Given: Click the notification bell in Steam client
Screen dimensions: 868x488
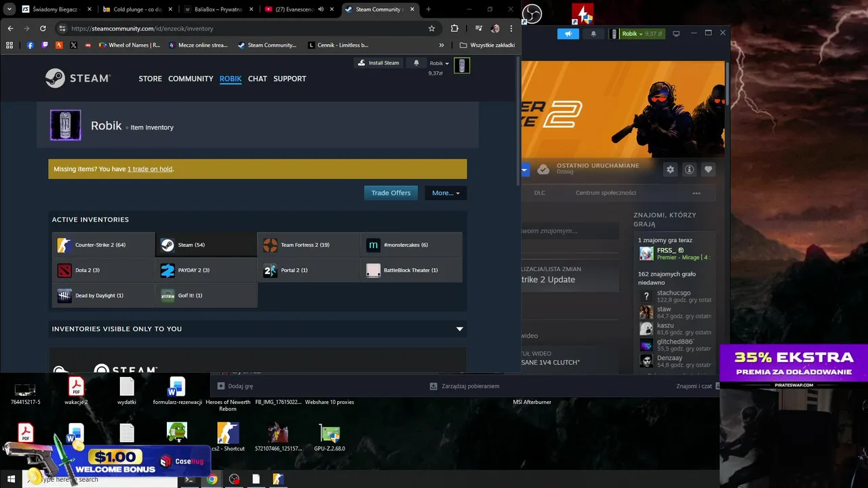Looking at the screenshot, I should 593,34.
